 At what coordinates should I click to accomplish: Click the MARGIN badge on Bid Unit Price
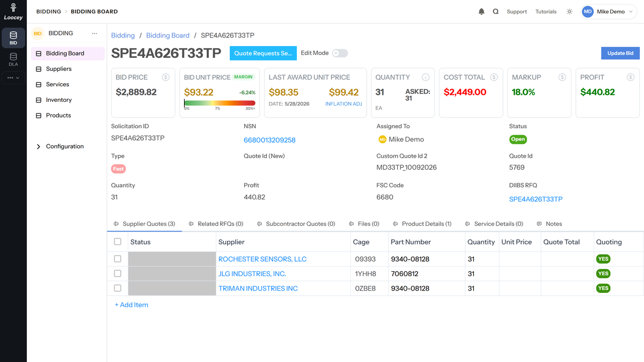point(244,77)
